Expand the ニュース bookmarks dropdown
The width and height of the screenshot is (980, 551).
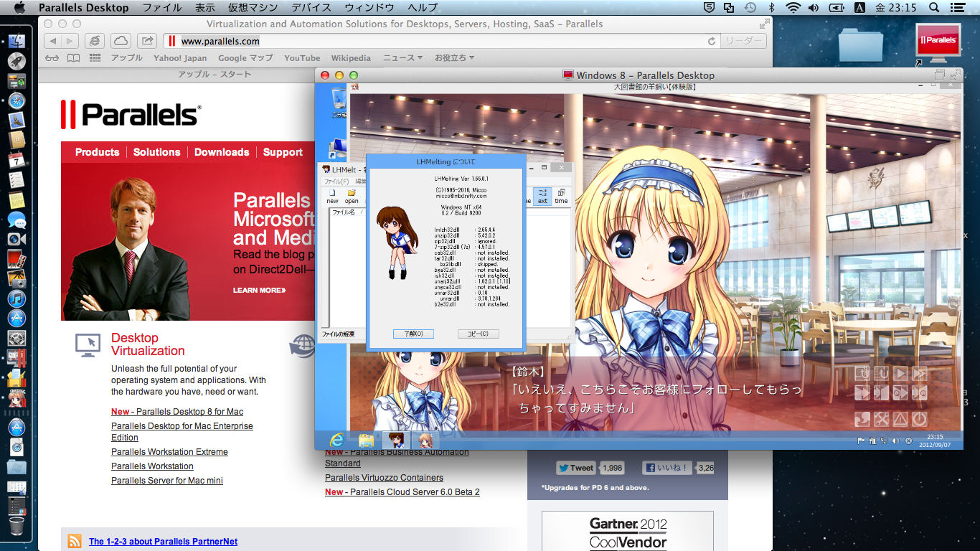[x=402, y=58]
